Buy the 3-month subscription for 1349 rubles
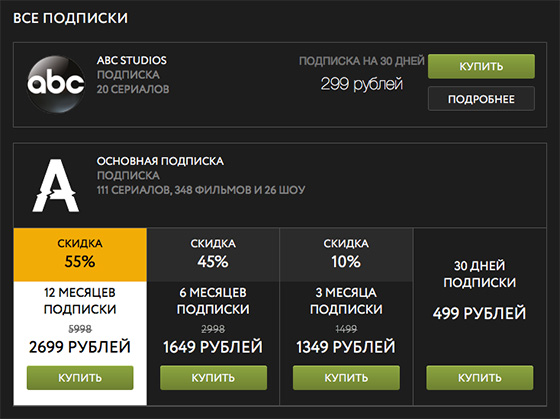This screenshot has width=560, height=419. 346,378
